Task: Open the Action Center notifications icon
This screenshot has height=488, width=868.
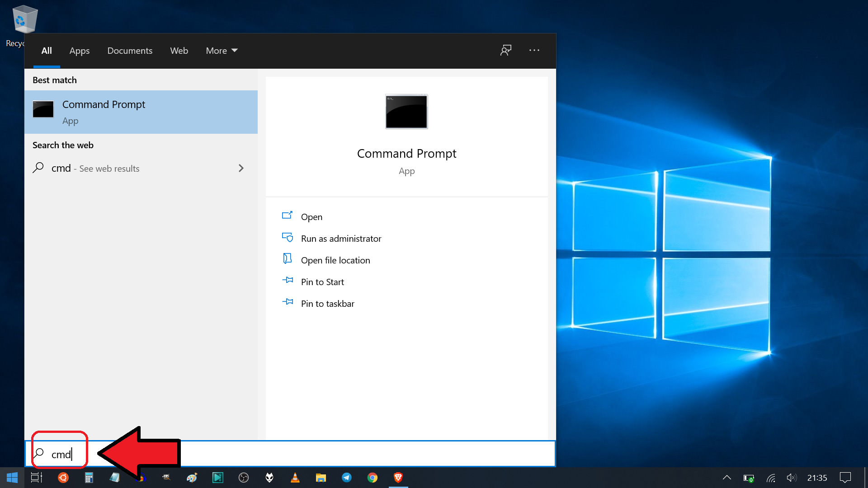Action: 845,478
